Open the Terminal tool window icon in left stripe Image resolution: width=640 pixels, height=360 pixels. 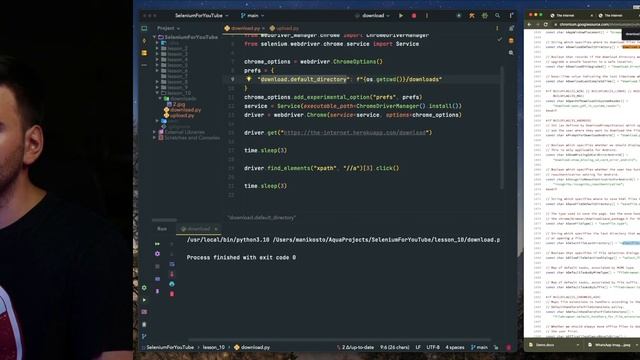point(144,324)
